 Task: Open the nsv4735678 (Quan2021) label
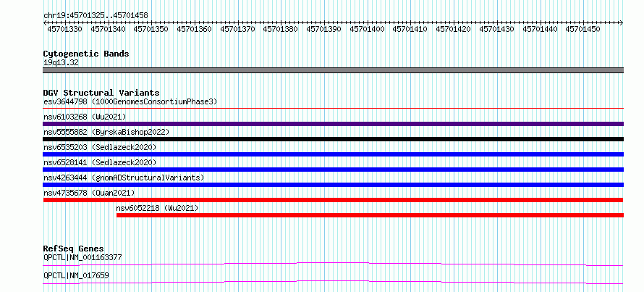coord(89,193)
